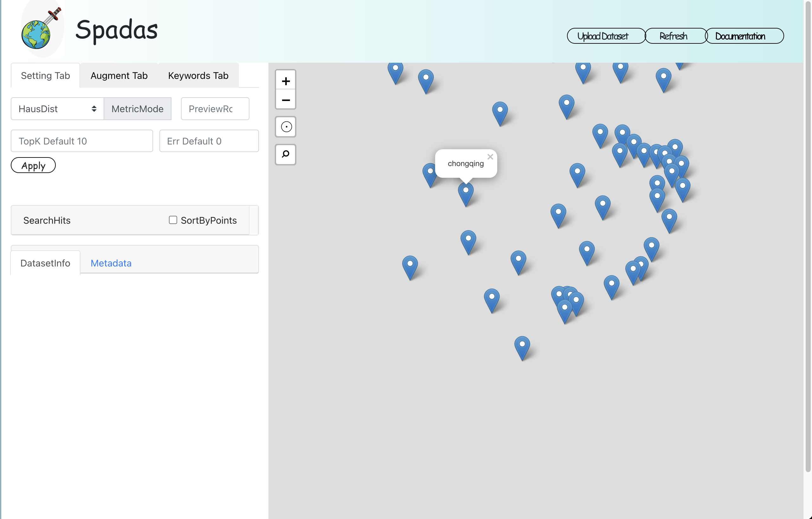Click the southernmost map marker
The width and height of the screenshot is (812, 519).
coord(522,347)
